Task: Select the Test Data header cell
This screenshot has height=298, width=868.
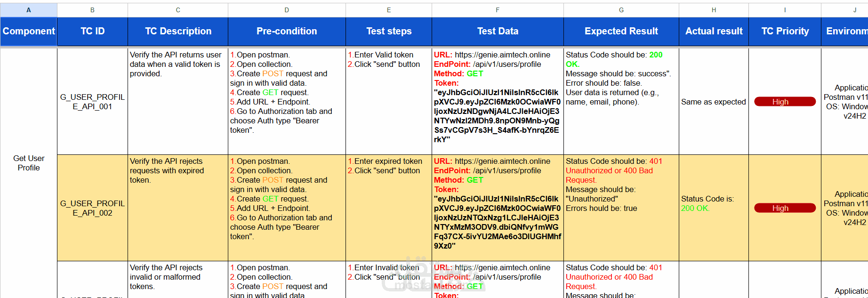Action: (x=498, y=31)
